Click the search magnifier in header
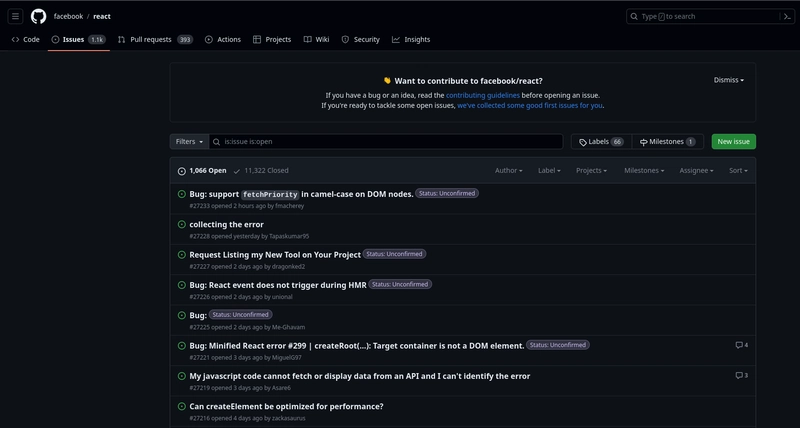This screenshot has width=800, height=428. click(634, 16)
